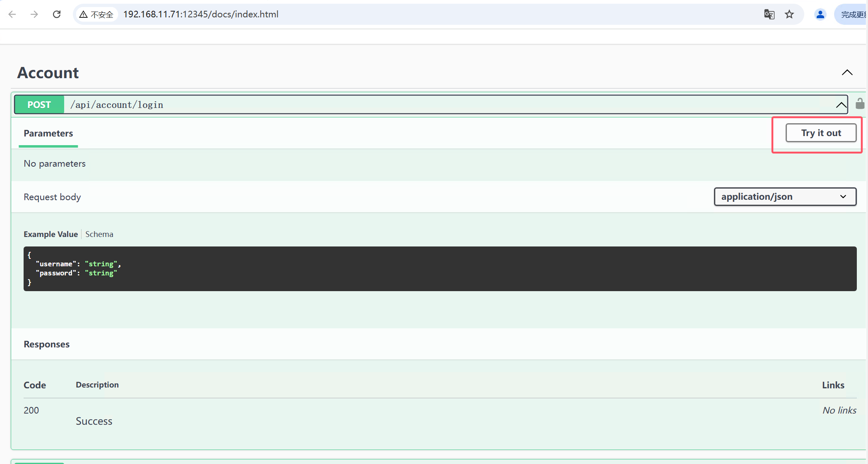Toggle visibility of Parameters section
The image size is (868, 464).
click(x=48, y=133)
